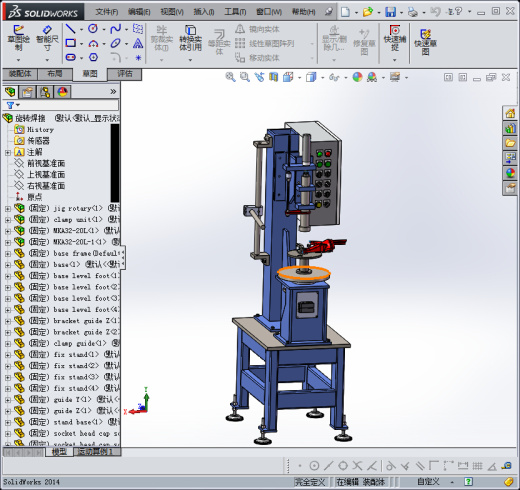Expand the stand base<1> component
The image size is (520, 490).
pos(8,422)
